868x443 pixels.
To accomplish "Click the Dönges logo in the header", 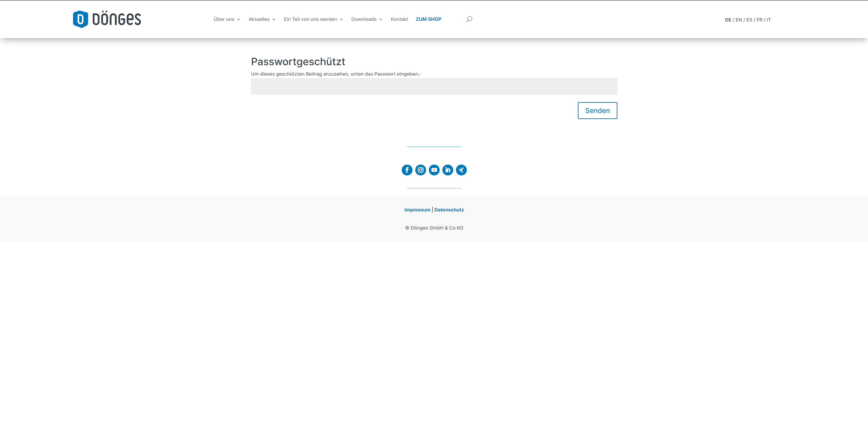I will [x=107, y=19].
